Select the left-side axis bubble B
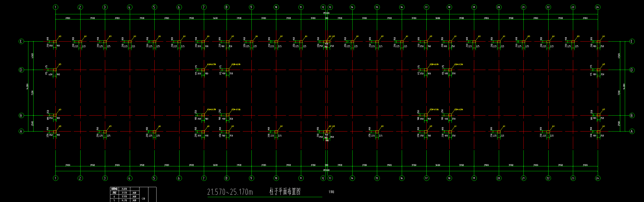This screenshot has height=202, width=644. [x=21, y=116]
